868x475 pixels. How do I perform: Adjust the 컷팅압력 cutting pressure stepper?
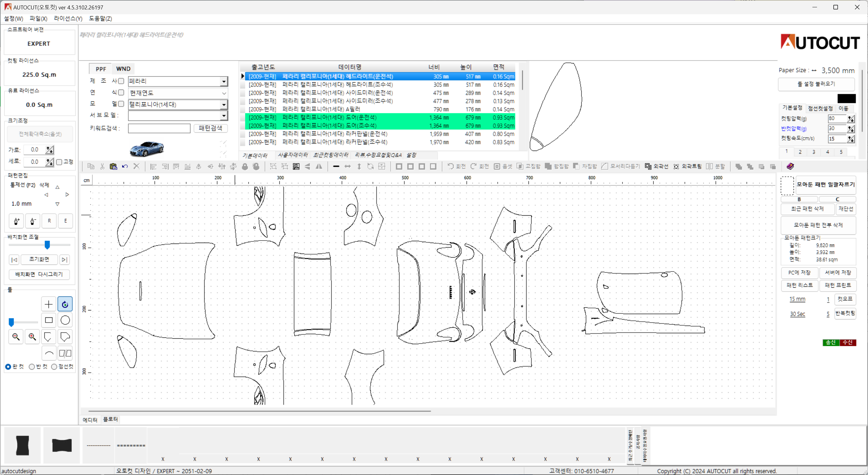point(851,119)
